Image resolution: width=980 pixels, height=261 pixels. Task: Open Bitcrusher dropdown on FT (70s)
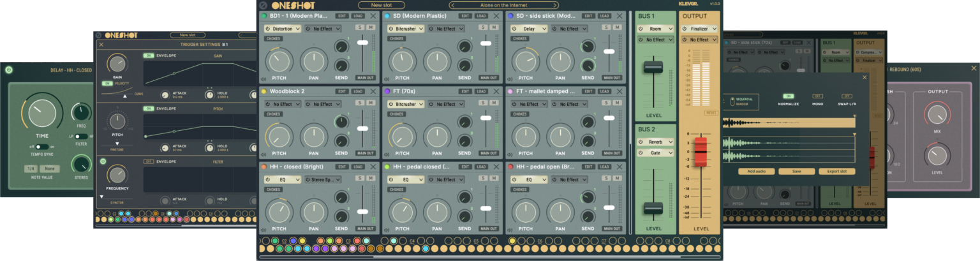point(405,104)
